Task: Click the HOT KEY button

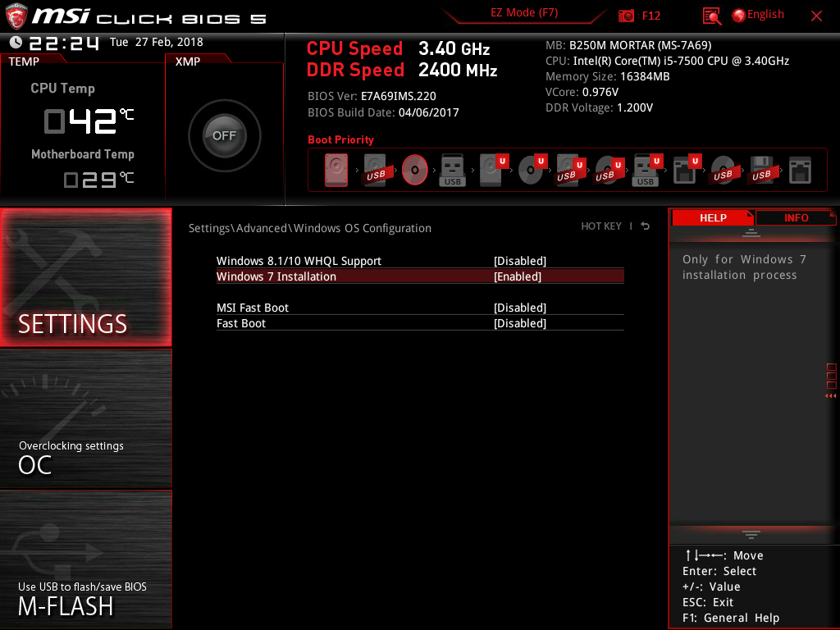Action: (x=601, y=226)
